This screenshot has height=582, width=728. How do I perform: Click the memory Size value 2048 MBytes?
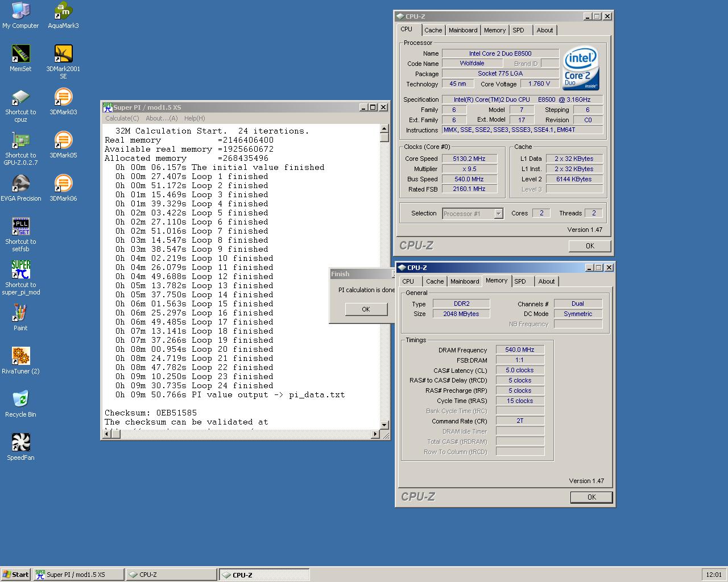(x=461, y=314)
